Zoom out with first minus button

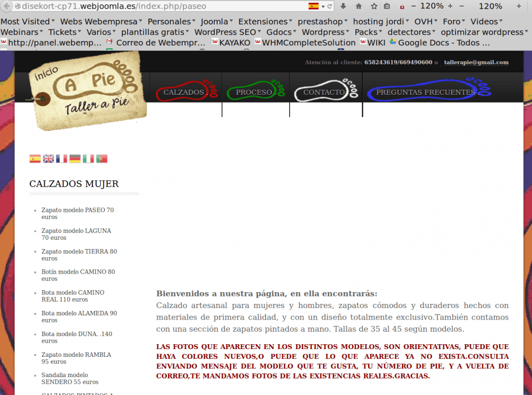tap(413, 6)
